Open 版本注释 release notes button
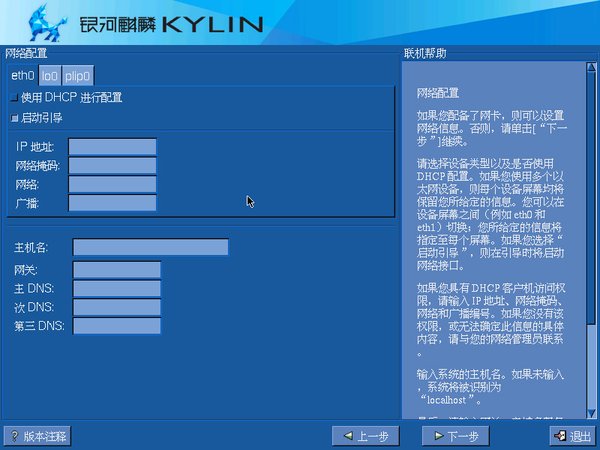 point(38,436)
